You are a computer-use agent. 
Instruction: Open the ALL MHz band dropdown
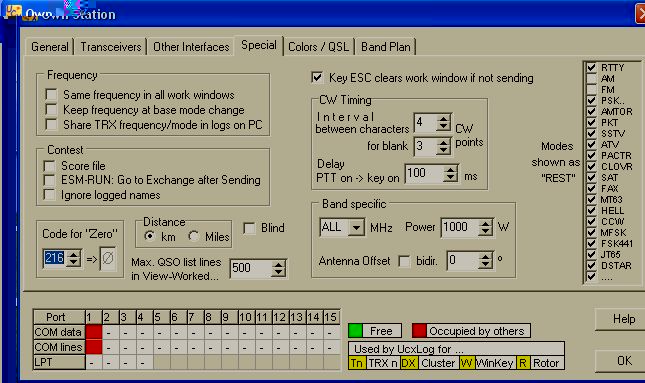[x=356, y=227]
